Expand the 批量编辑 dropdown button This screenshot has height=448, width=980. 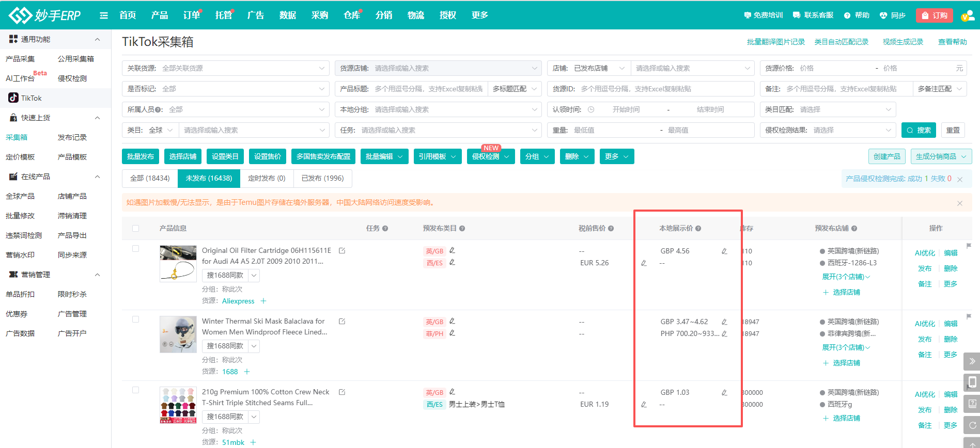pos(384,156)
